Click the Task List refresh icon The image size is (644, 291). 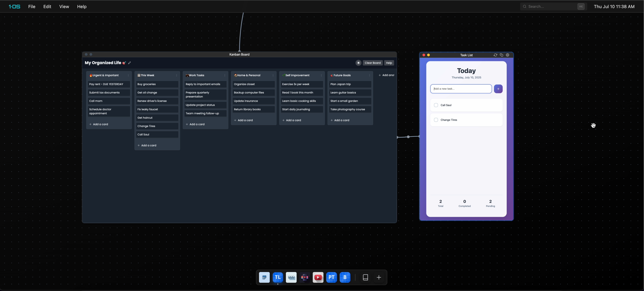[495, 55]
